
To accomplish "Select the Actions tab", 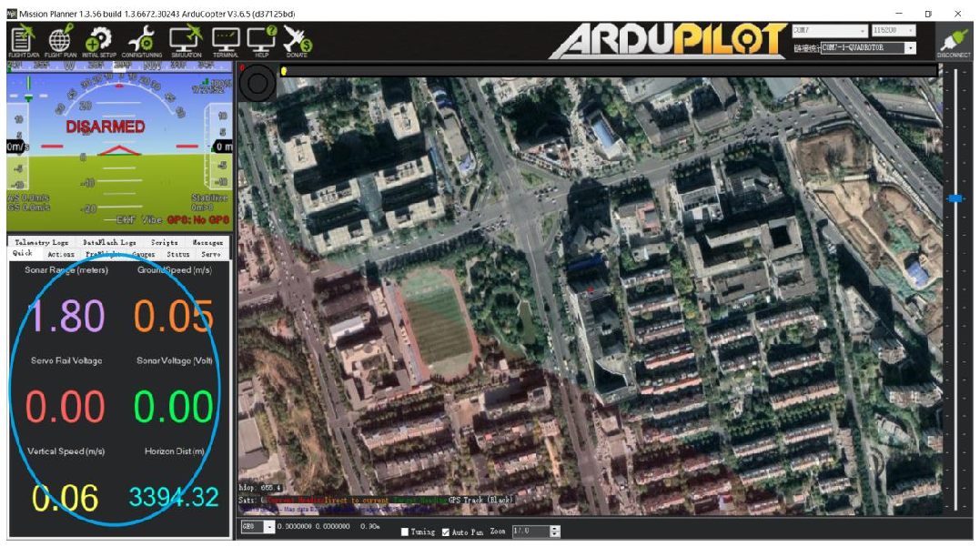I will (61, 254).
